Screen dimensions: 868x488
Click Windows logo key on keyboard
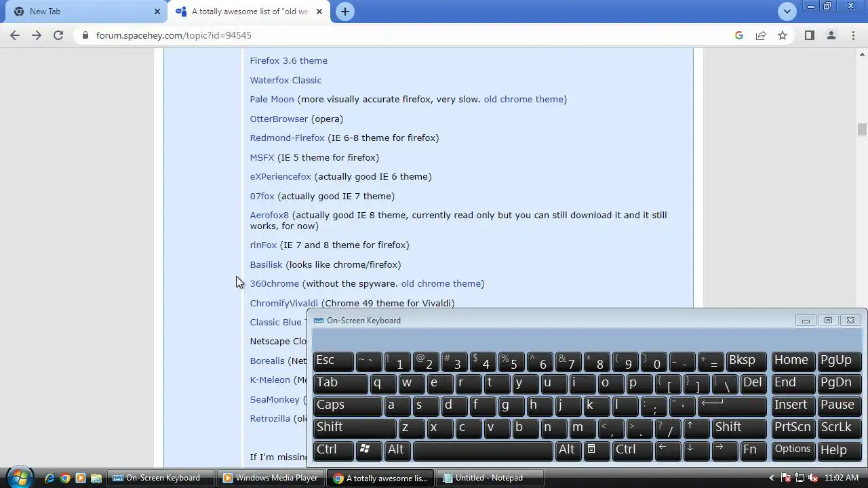click(x=369, y=451)
